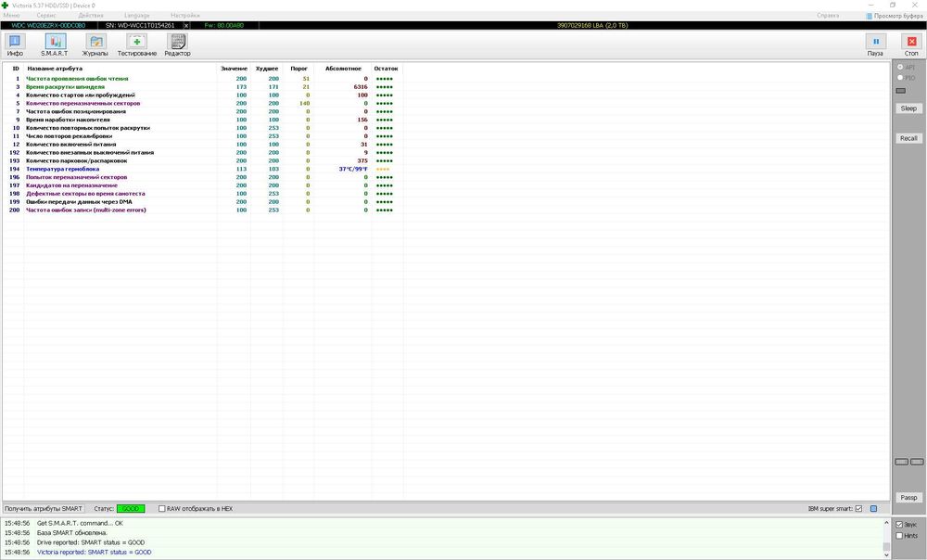Toggle the Звук sound checkbox
Image resolution: width=927 pixels, height=560 pixels.
click(x=899, y=525)
